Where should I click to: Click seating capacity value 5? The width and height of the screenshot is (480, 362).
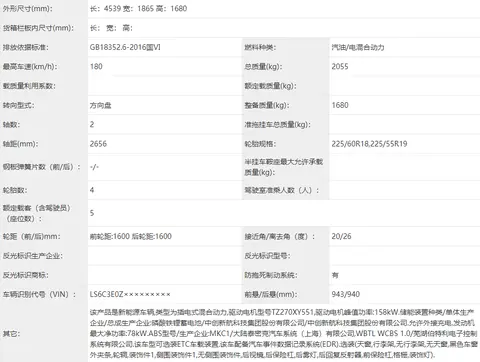pyautogui.click(x=92, y=213)
